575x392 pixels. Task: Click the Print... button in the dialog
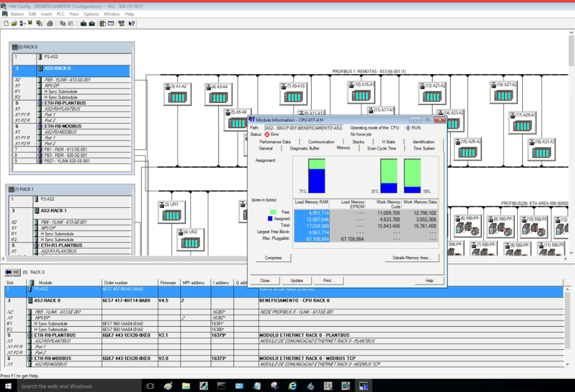point(328,281)
